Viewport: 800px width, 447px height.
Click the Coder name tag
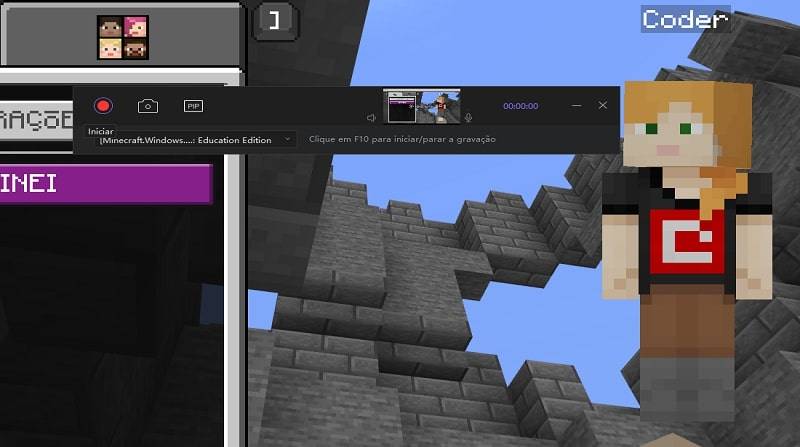685,19
